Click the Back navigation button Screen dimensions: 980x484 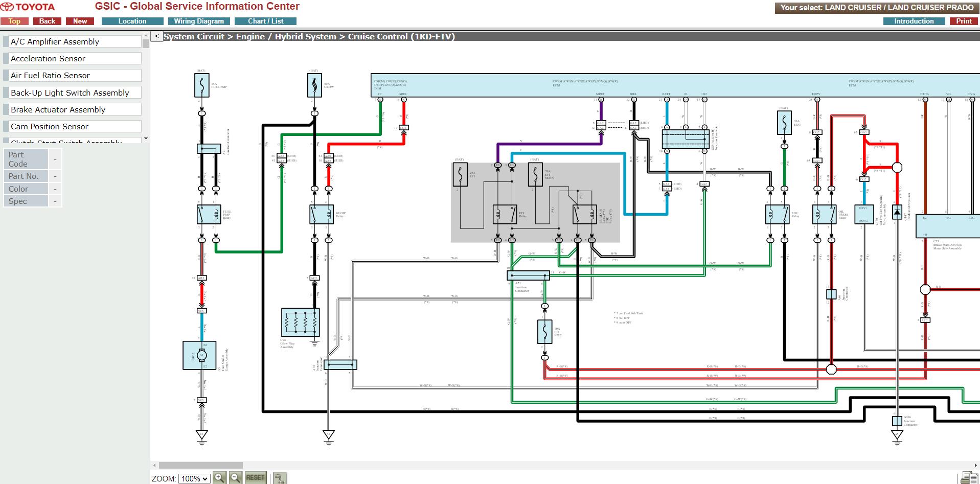pos(47,21)
